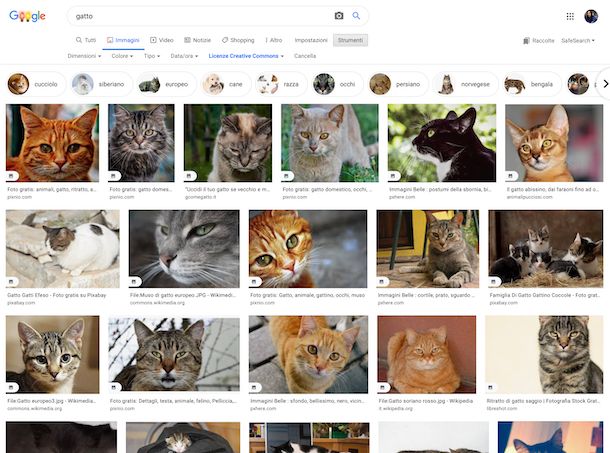This screenshot has height=453, width=610.
Task: Switch to the Video tab
Action: [x=162, y=40]
